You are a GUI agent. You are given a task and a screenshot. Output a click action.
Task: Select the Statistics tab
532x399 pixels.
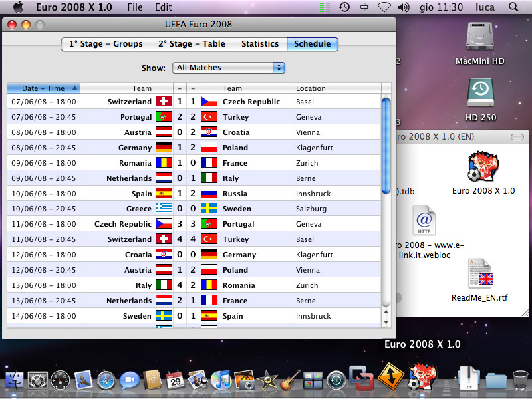(260, 44)
